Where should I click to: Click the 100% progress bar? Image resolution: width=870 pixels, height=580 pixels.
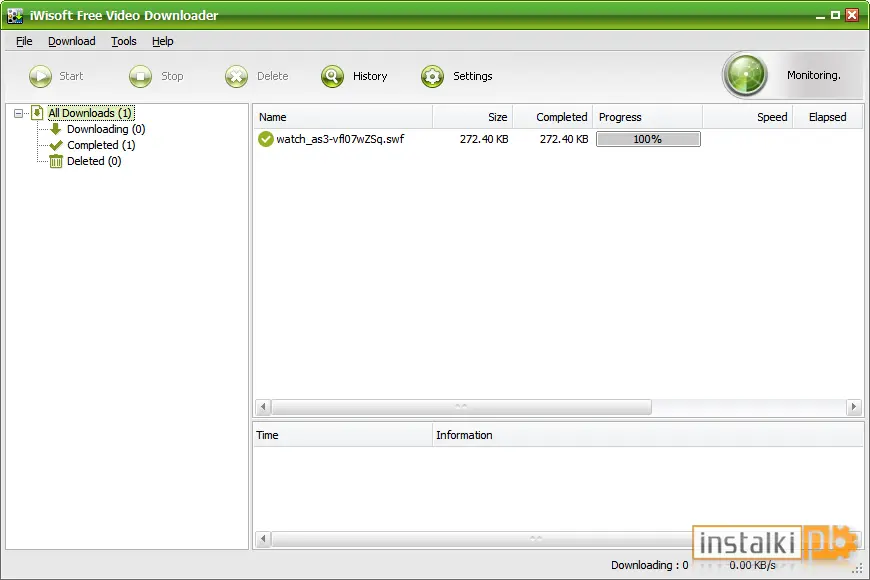point(648,139)
